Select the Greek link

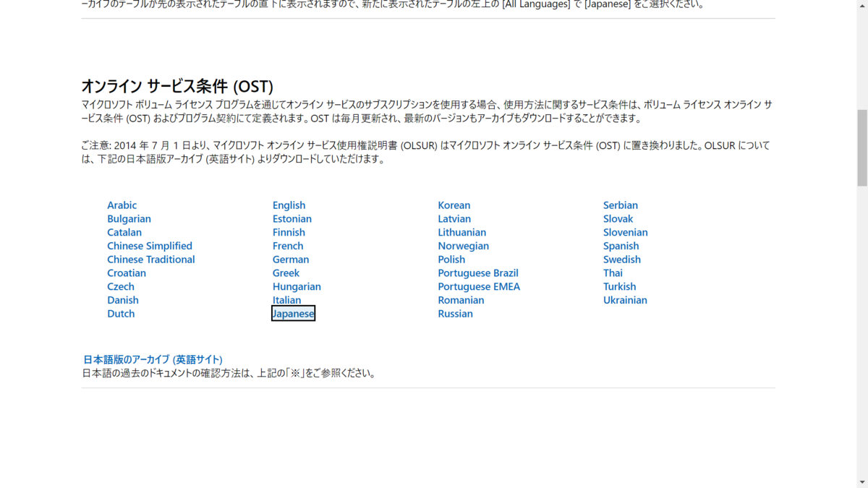286,273
